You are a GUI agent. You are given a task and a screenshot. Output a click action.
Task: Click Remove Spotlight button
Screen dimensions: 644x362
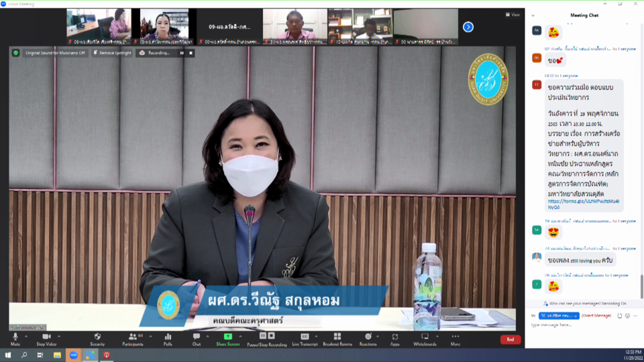tap(112, 53)
